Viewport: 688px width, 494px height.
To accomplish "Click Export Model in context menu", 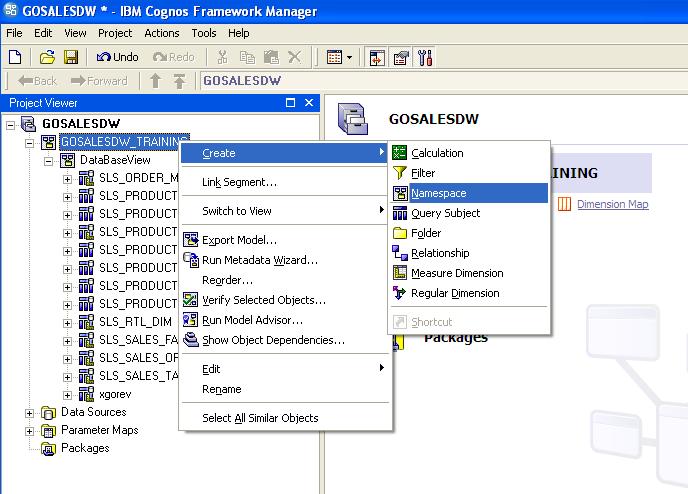I will [x=285, y=240].
